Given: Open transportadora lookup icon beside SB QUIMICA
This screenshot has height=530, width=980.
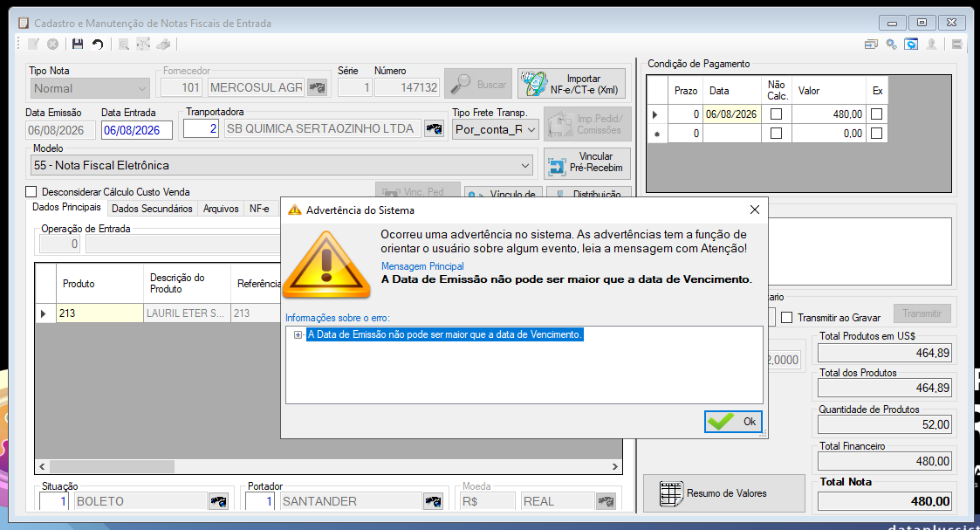Looking at the screenshot, I should pos(434,128).
